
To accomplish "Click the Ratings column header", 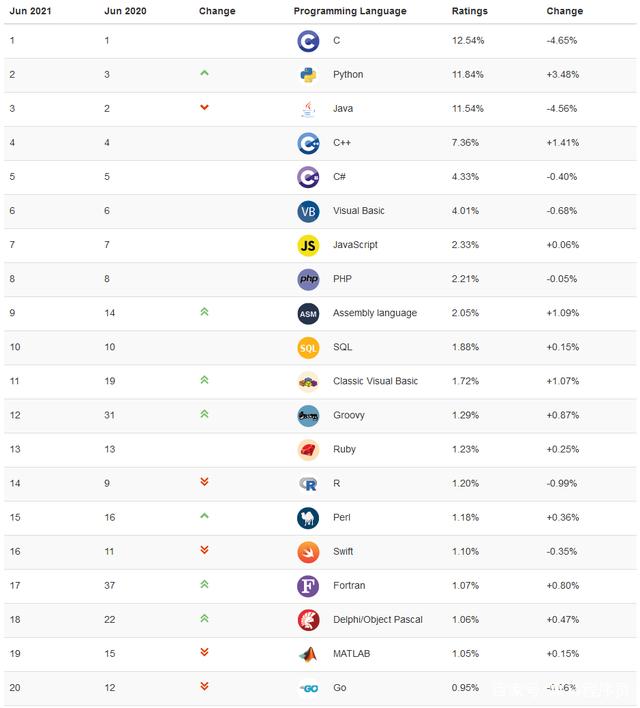I will (x=469, y=11).
